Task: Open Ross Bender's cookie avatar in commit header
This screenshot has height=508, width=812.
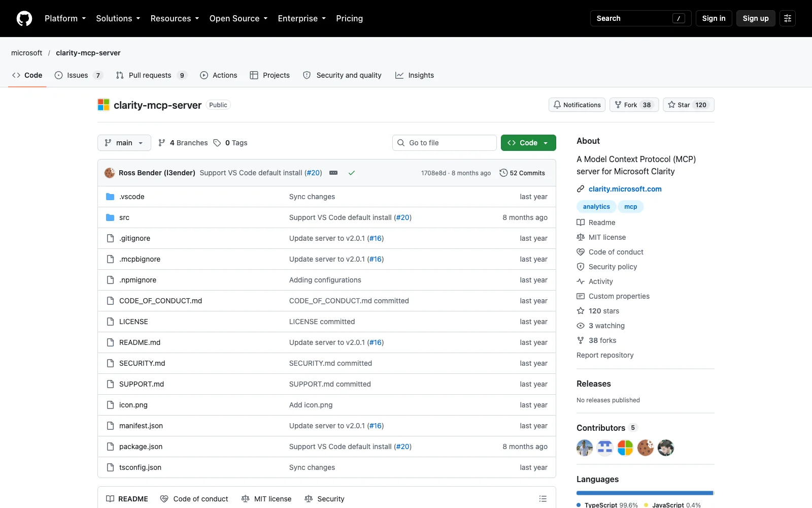Action: click(110, 173)
